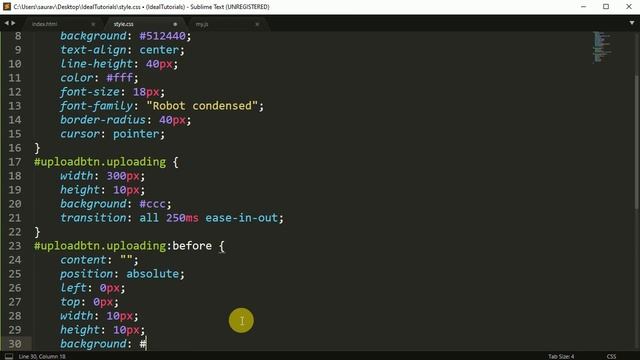Click the unsaved dot on style.css tab
Viewport: 640px width, 360px height.
[175, 24]
